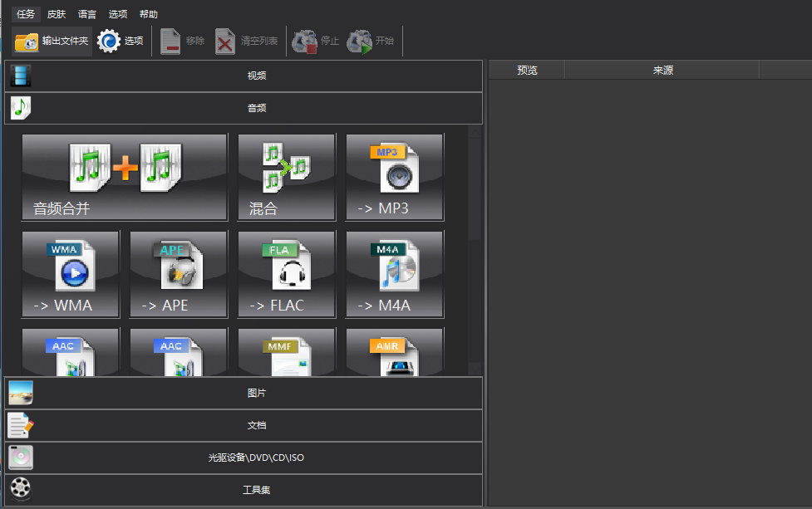
Task: Select the -> APE conversion icon
Action: click(178, 274)
